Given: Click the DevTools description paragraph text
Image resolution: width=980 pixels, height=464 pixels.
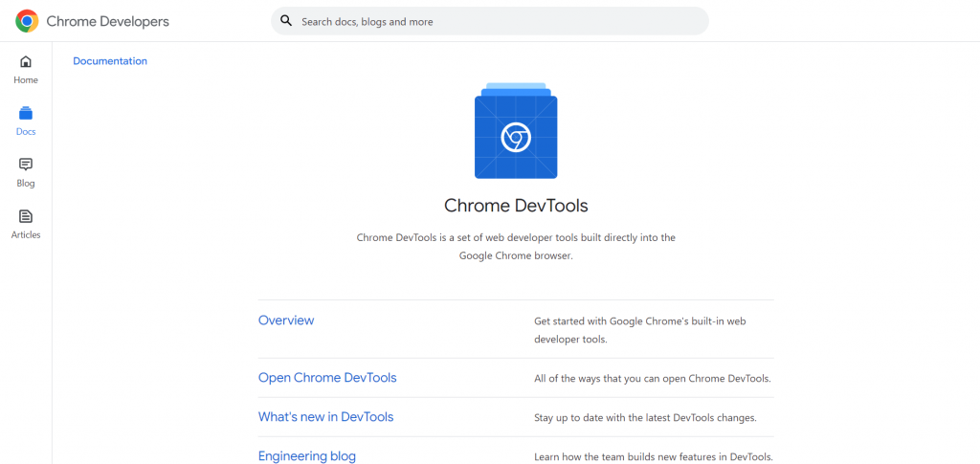Looking at the screenshot, I should [516, 246].
